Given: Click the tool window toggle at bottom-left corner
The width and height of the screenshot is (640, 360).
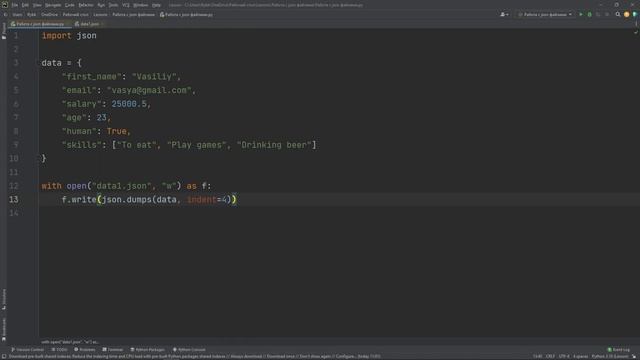Looking at the screenshot, I should pyautogui.click(x=4, y=357).
